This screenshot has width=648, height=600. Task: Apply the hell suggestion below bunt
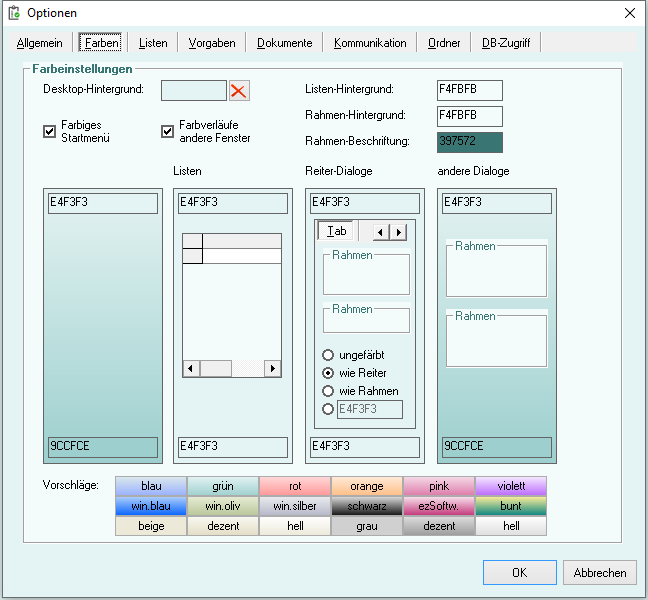511,526
